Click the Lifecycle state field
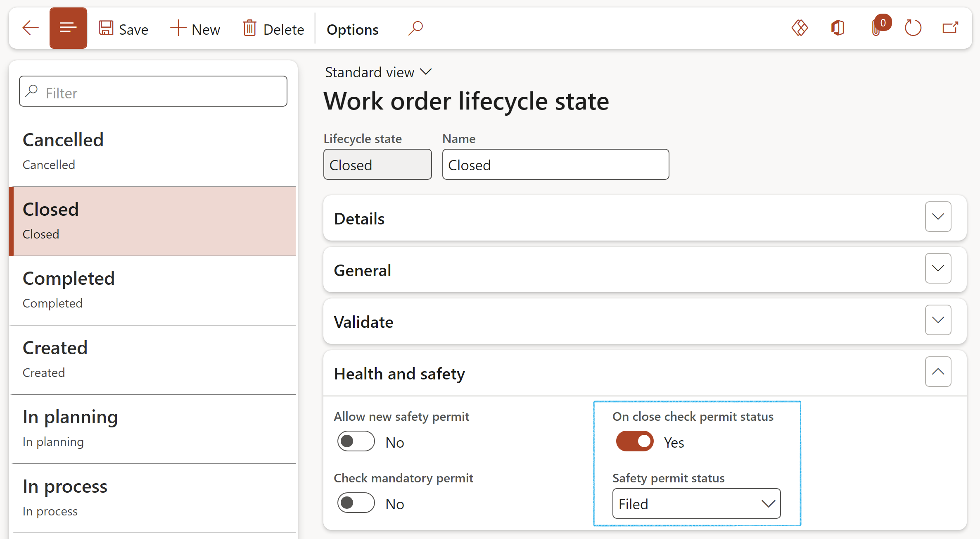 pos(377,165)
